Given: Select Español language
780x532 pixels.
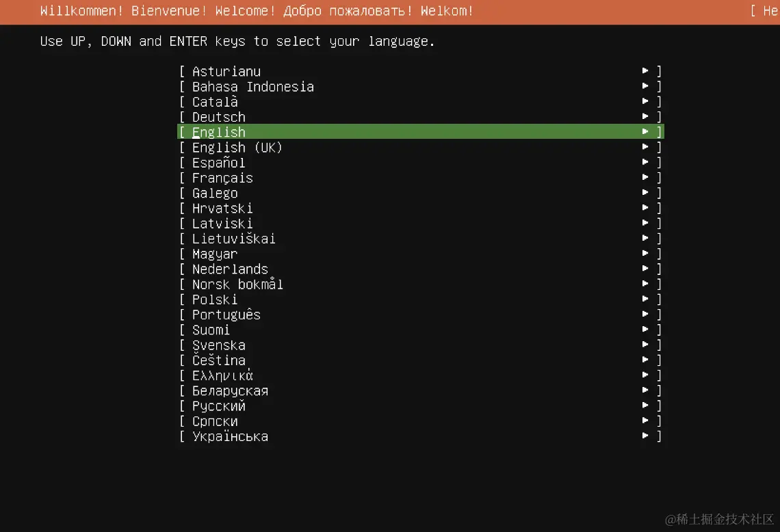Looking at the screenshot, I should click(x=420, y=163).
